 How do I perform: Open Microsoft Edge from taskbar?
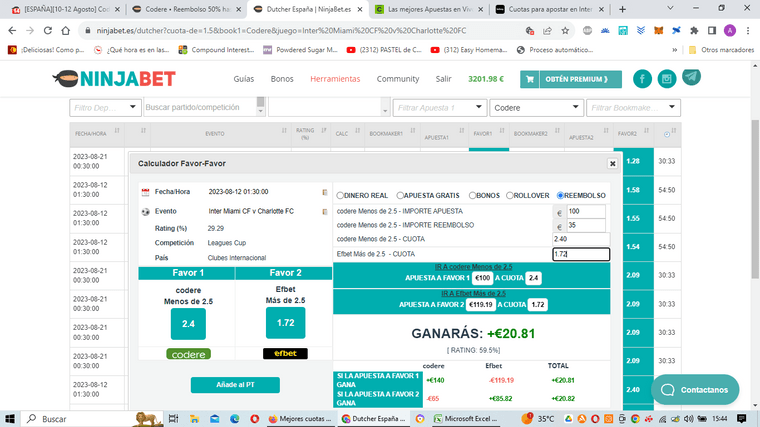pos(235,419)
